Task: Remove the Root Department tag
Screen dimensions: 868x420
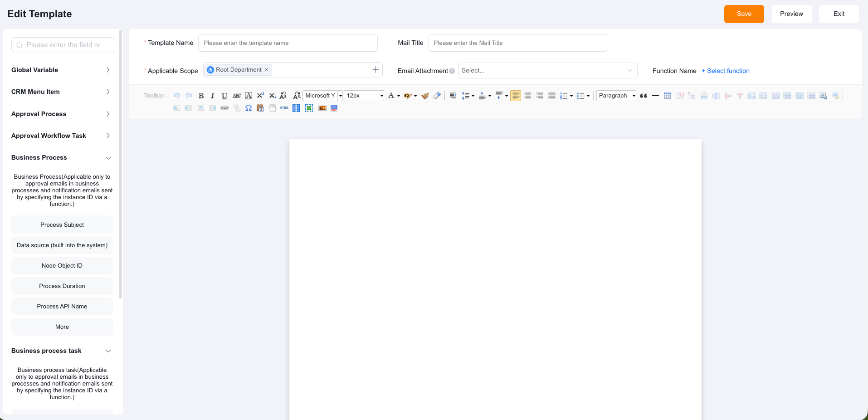Action: pos(267,69)
